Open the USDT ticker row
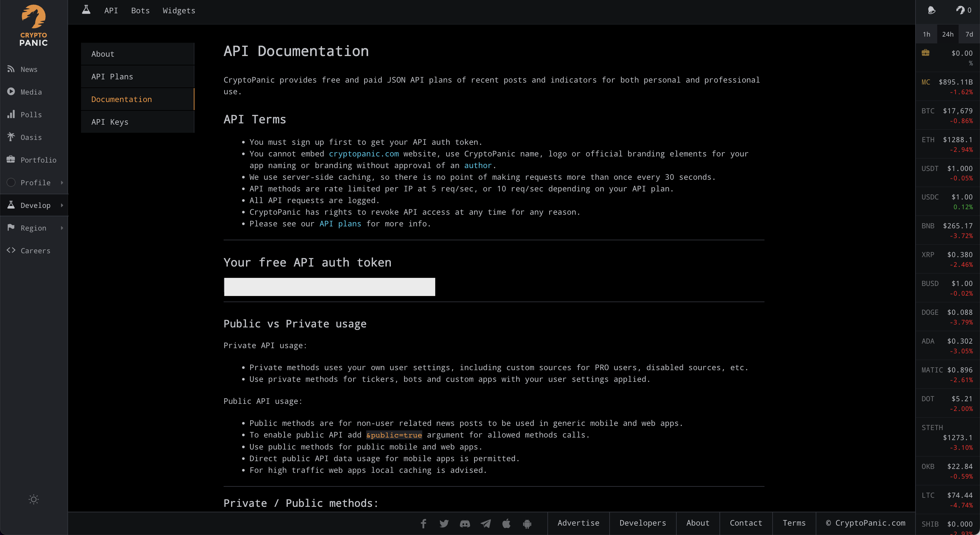Image resolution: width=980 pixels, height=535 pixels. (x=947, y=173)
